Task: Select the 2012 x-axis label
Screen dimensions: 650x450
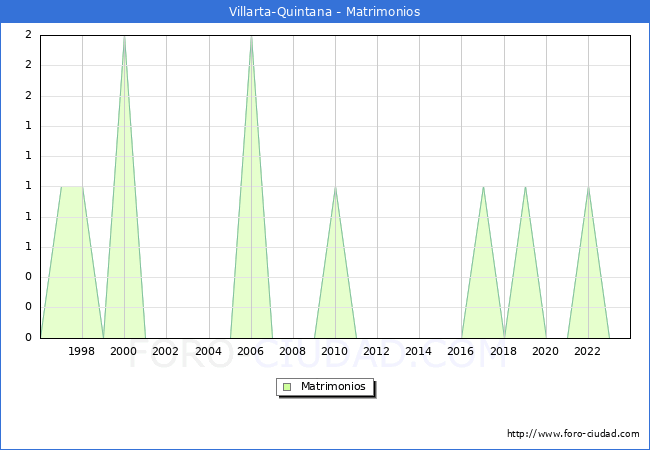Action: tap(377, 351)
